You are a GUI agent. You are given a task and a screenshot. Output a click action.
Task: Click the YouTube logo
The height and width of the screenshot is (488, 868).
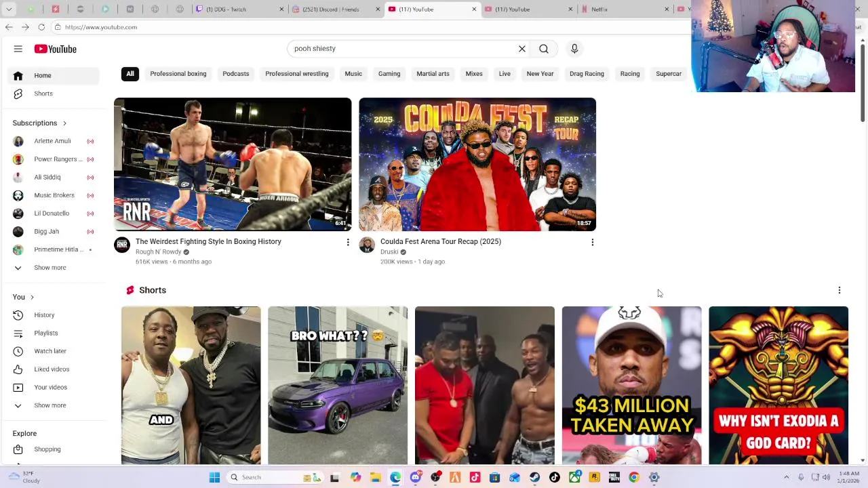click(55, 49)
